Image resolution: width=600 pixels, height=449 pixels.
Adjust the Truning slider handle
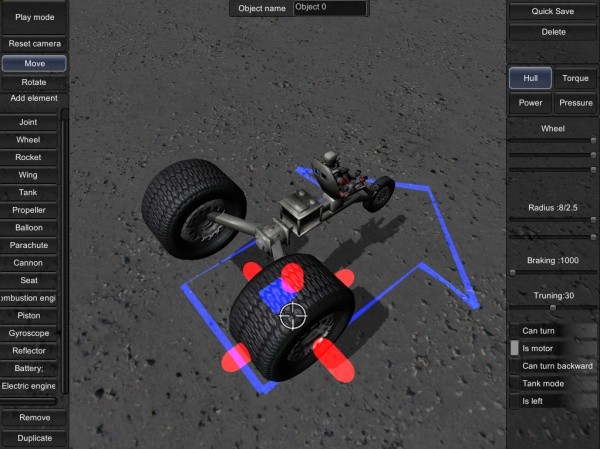[x=553, y=307]
